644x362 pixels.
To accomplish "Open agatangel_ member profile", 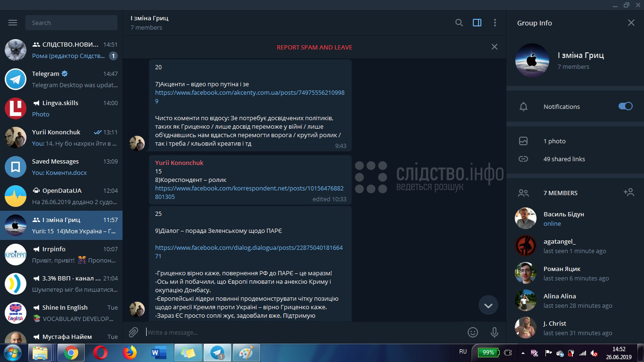I will tap(575, 246).
